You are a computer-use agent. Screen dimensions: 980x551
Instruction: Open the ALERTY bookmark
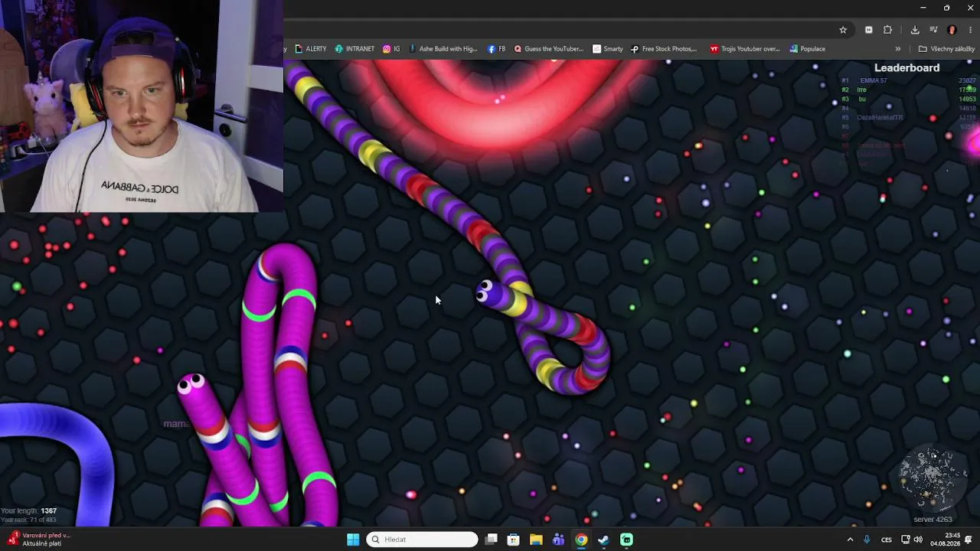pos(311,49)
